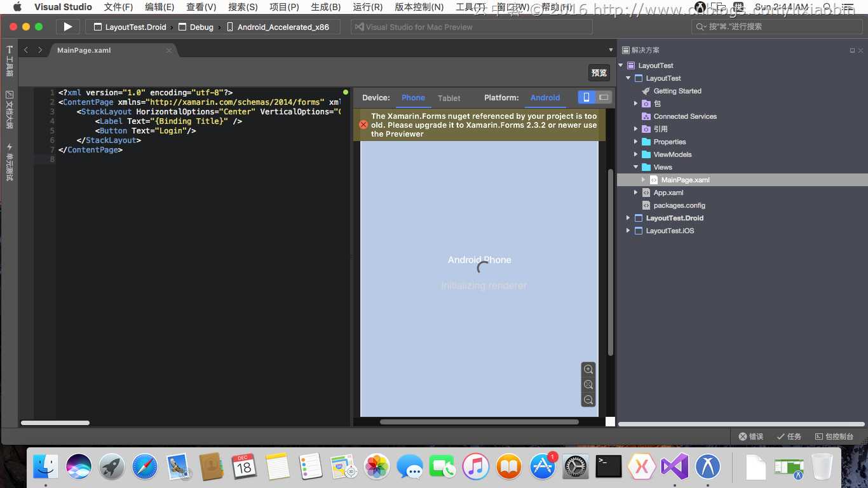The height and width of the screenshot is (488, 868).
Task: Open the App Store from the dock
Action: pyautogui.click(x=543, y=467)
